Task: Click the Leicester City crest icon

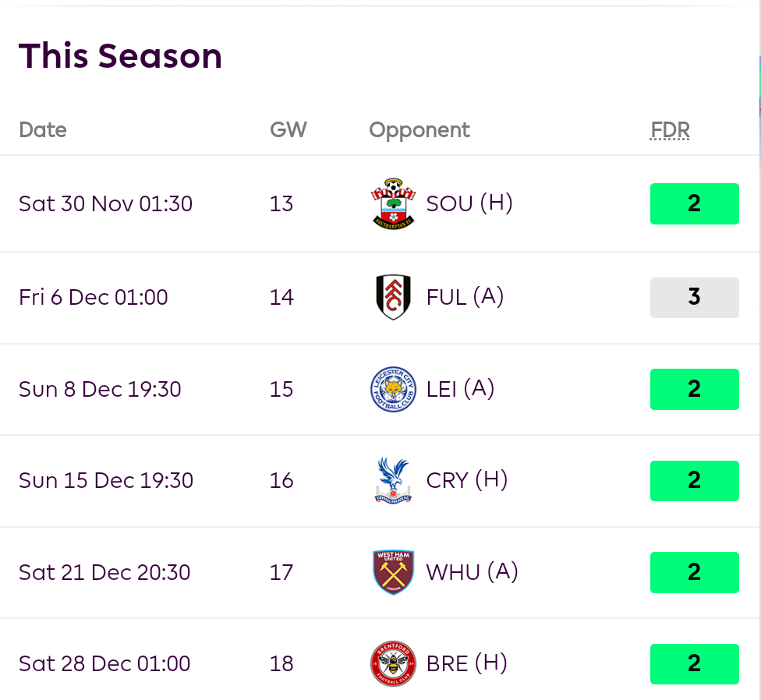Action: coord(393,389)
